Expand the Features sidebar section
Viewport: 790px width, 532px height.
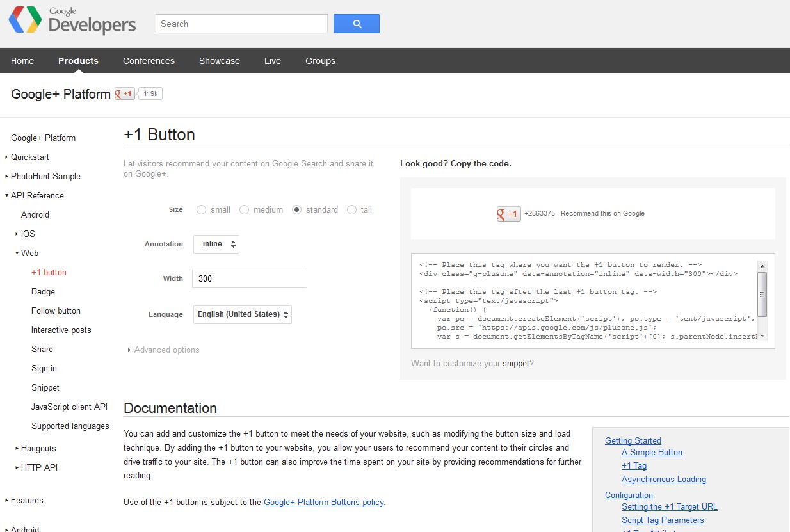point(7,501)
